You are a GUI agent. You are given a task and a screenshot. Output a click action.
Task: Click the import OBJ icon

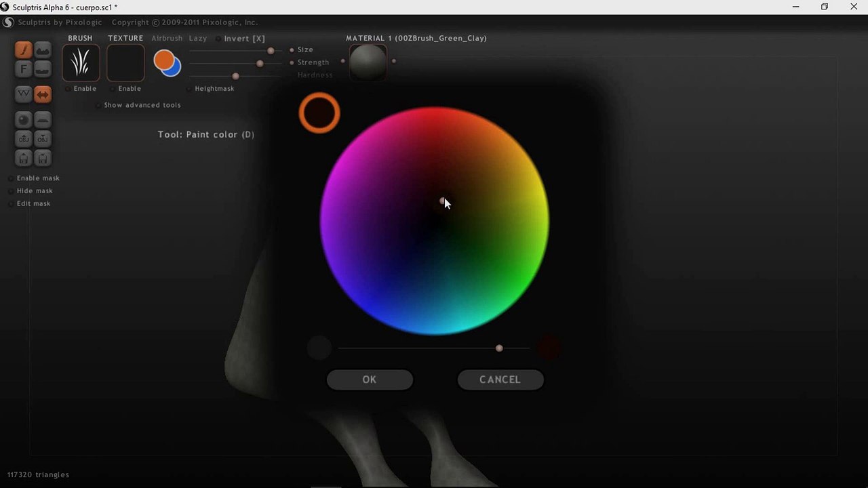pyautogui.click(x=24, y=139)
